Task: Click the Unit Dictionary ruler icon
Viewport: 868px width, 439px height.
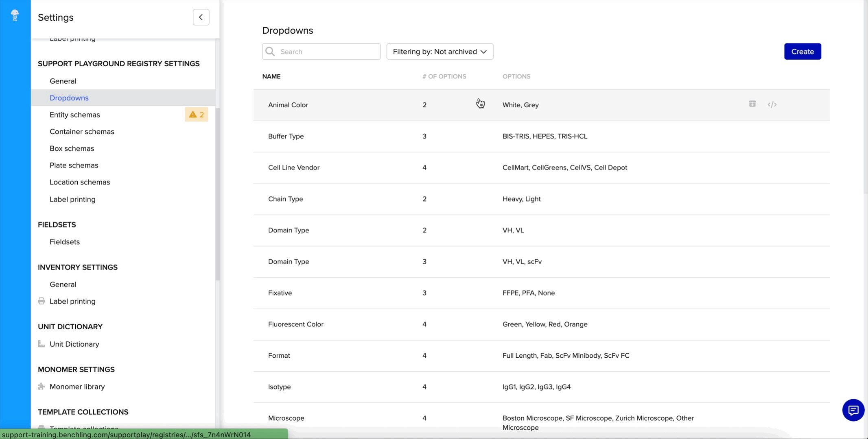Action: 42,344
